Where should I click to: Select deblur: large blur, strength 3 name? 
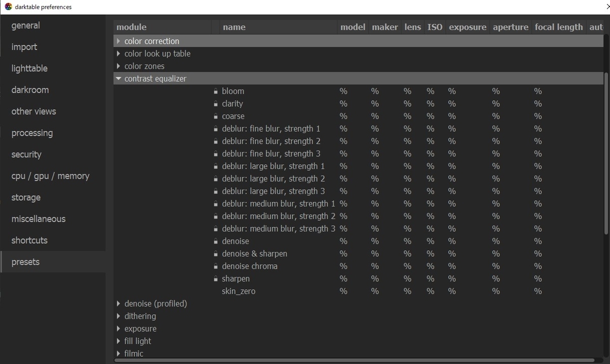pyautogui.click(x=273, y=192)
